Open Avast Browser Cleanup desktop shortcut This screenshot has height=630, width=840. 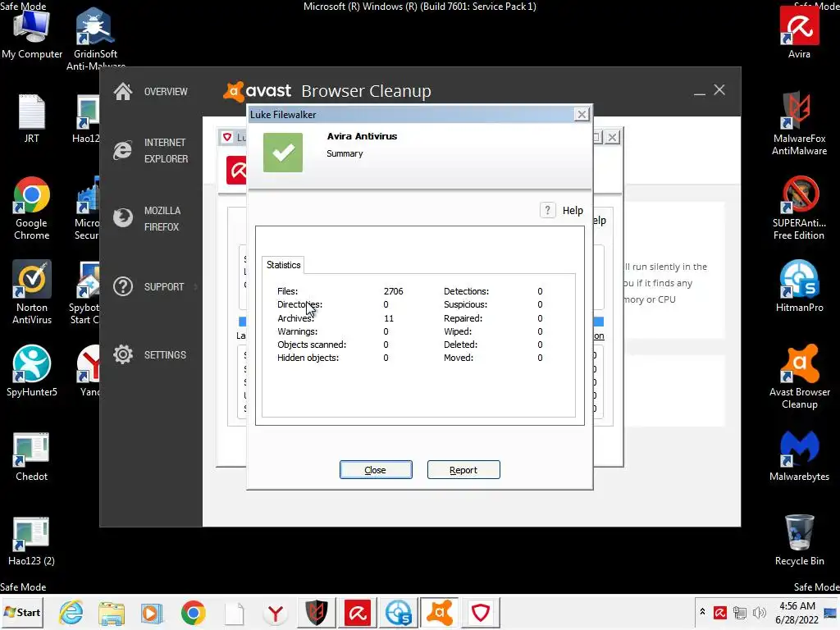[x=799, y=377]
